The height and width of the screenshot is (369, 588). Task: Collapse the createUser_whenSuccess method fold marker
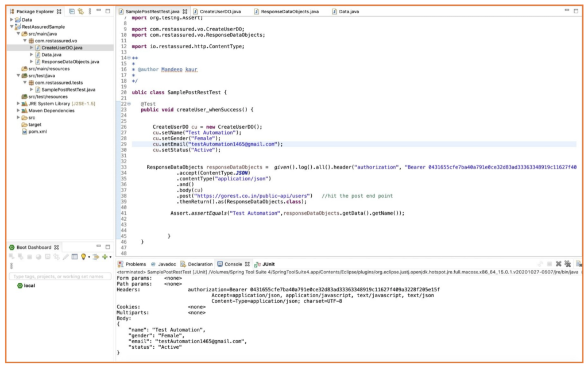point(129,104)
